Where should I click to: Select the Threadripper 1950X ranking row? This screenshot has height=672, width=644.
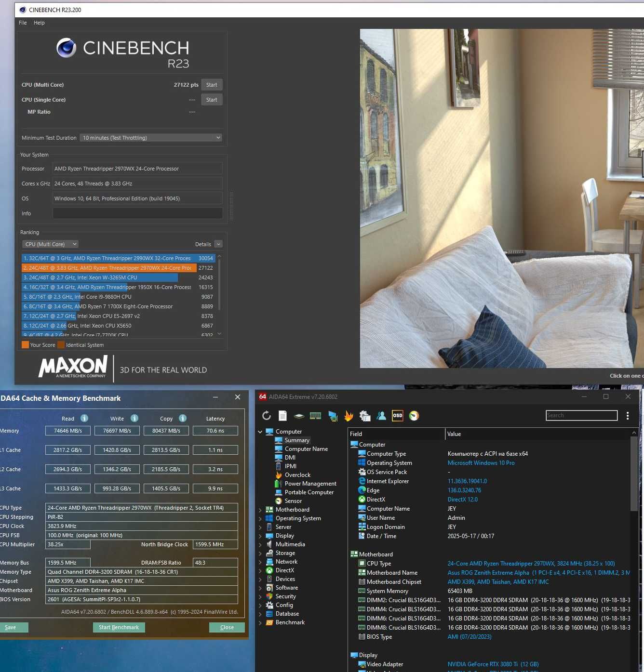pos(118,287)
